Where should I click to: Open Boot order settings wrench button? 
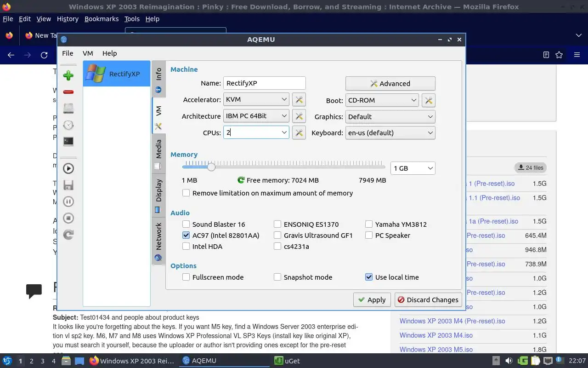[x=429, y=100]
